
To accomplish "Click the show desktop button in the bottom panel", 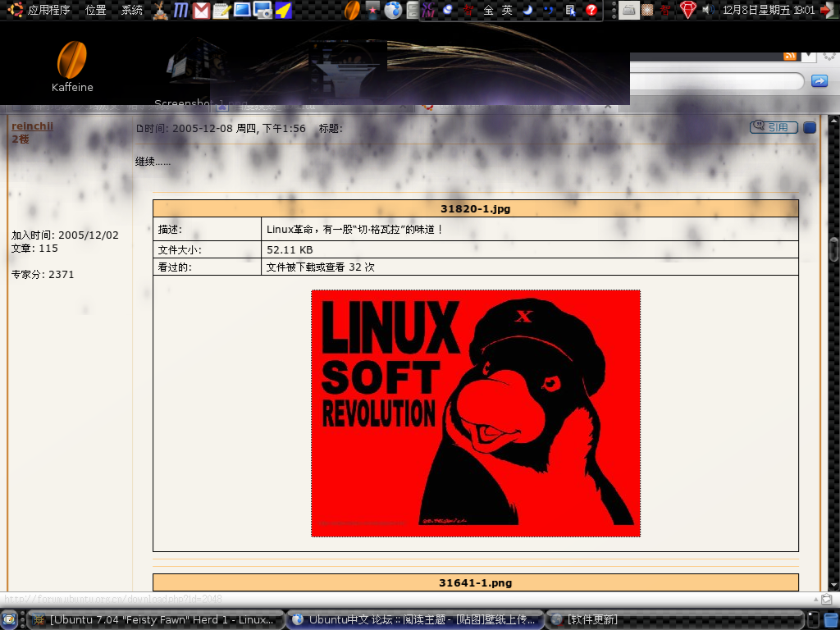I will tap(10, 620).
